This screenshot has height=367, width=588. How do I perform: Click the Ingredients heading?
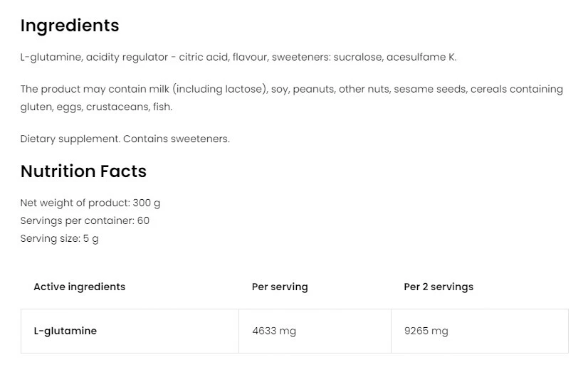[x=70, y=26]
